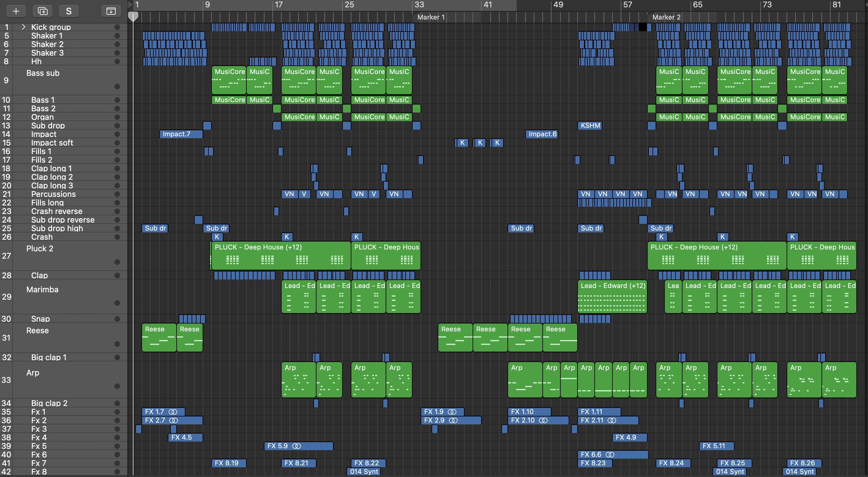Select the Clap long 2 track header
This screenshot has width=868, height=477.
click(x=64, y=177)
